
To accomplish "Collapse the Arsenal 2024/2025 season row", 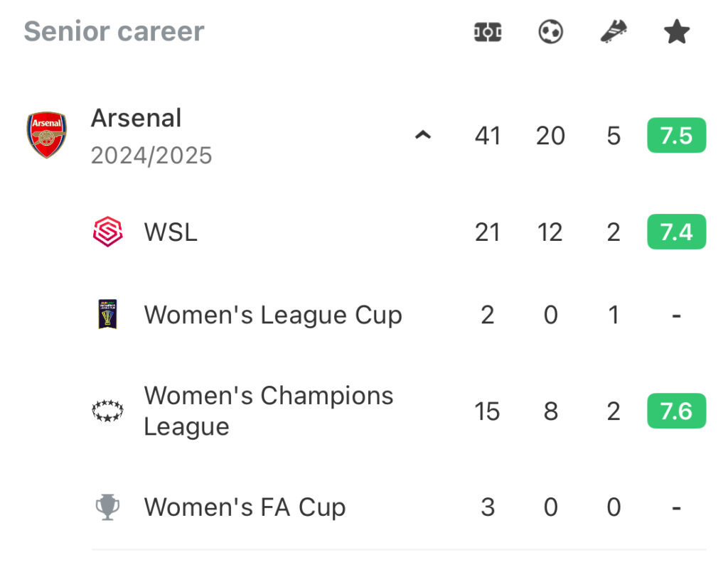I will [x=423, y=135].
